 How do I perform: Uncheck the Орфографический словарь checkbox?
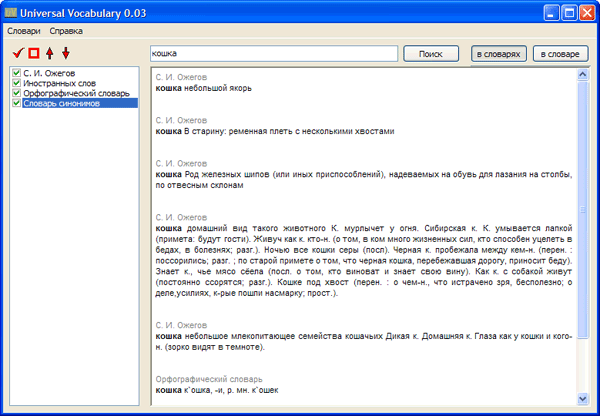[x=16, y=93]
